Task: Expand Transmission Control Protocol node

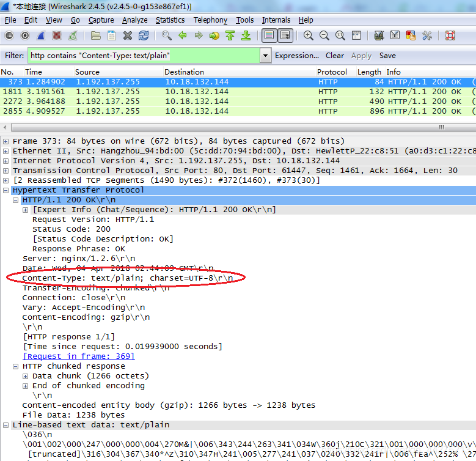Action: click(5, 171)
